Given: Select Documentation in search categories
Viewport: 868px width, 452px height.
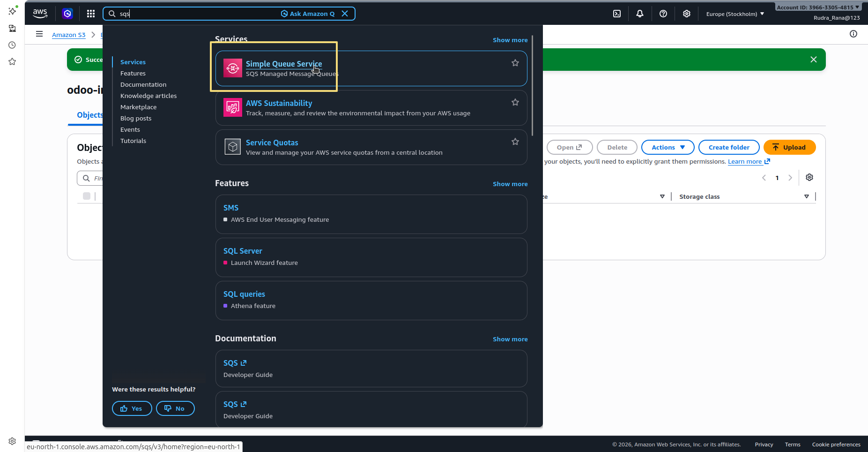Looking at the screenshot, I should click(x=143, y=84).
